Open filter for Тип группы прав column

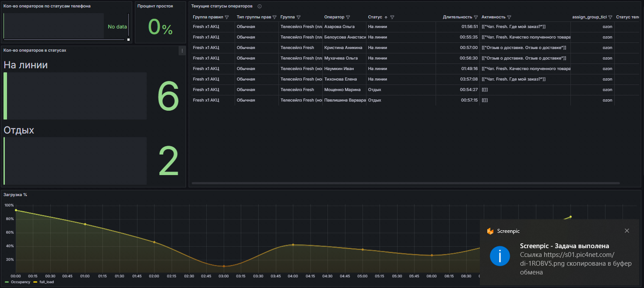pos(274,18)
